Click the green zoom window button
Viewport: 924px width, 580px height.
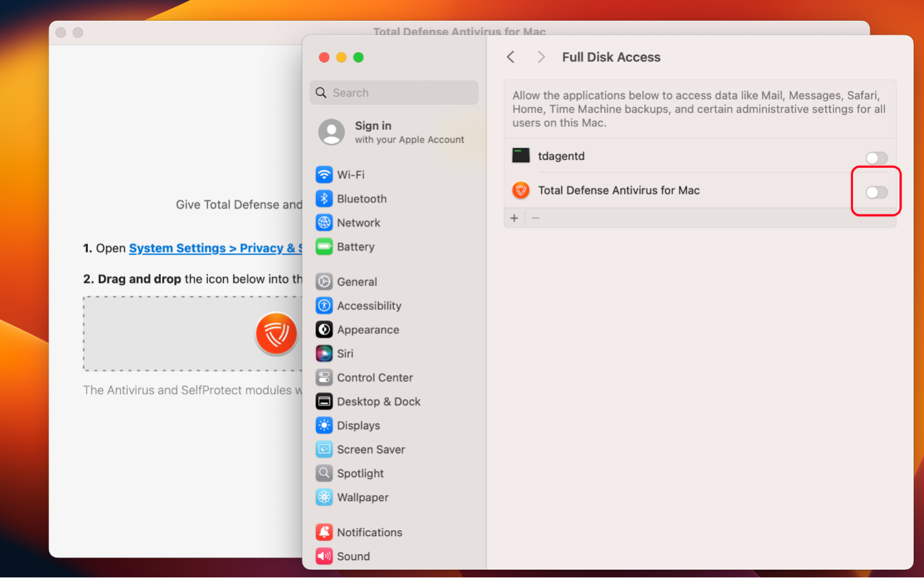point(359,57)
